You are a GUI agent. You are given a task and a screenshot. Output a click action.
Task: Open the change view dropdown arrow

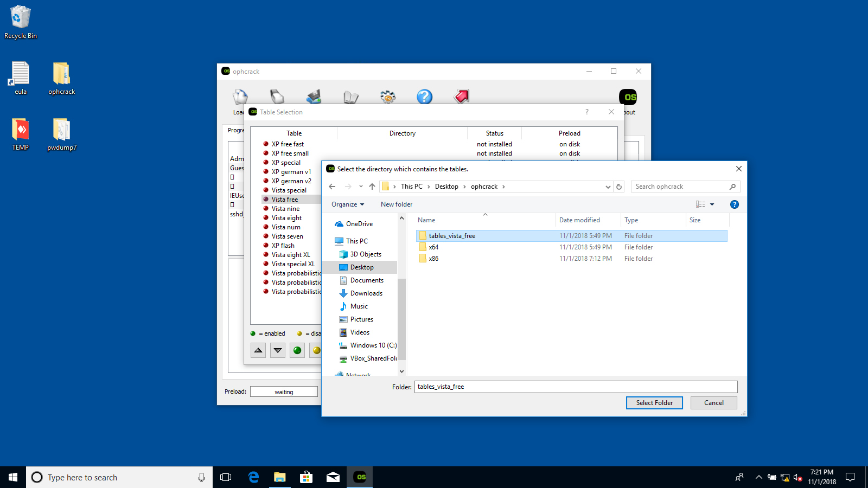pos(712,204)
